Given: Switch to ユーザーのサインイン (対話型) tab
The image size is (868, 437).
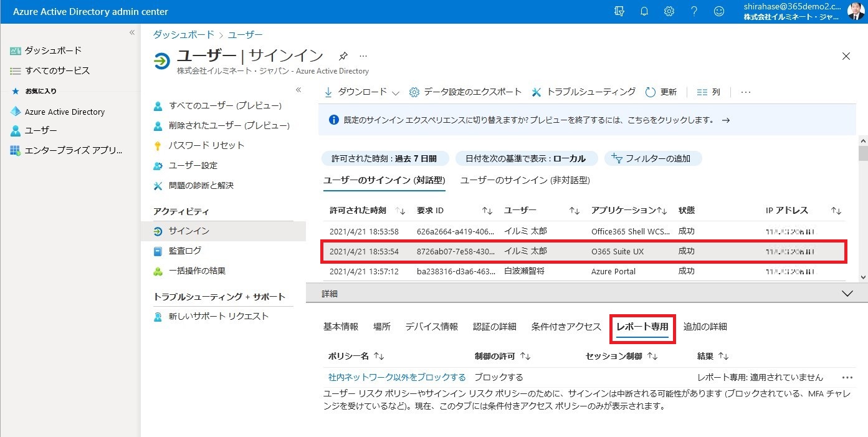Looking at the screenshot, I should [x=384, y=180].
